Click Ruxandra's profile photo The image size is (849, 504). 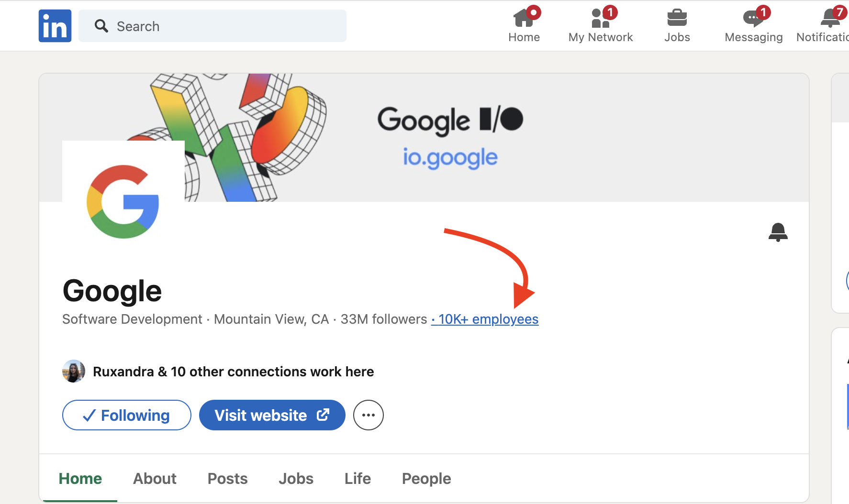tap(74, 371)
